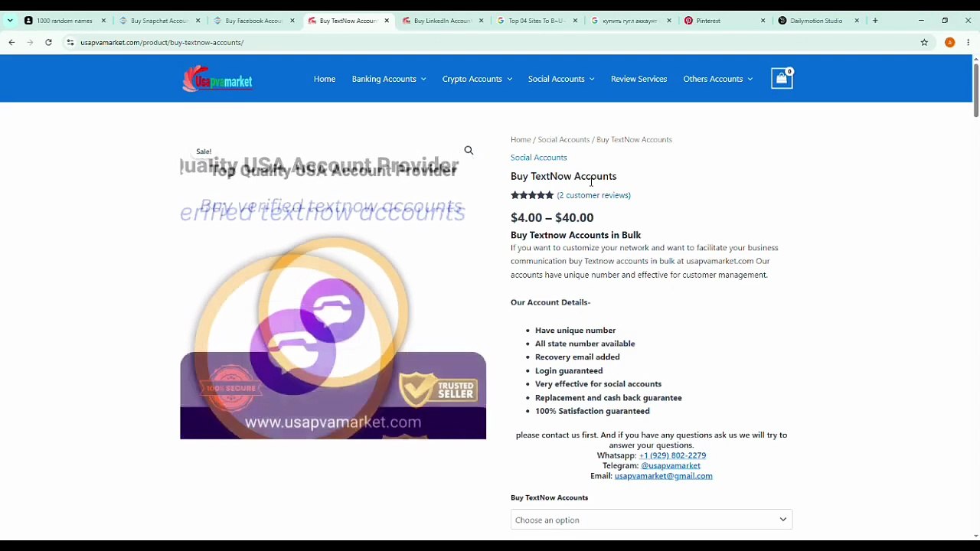Click the Usapvamarket site logo
This screenshot has width=980, height=551.
point(217,79)
